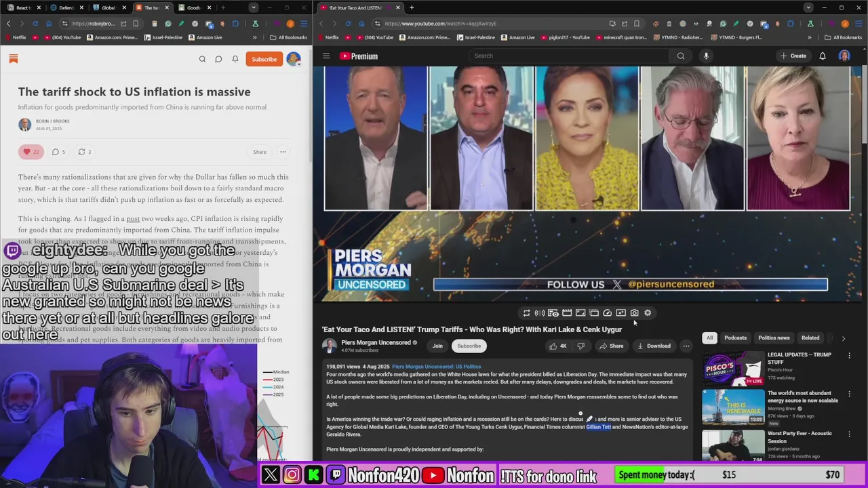This screenshot has height=488, width=868.
Task: Switch to the Defend browser tab
Action: click(x=66, y=7)
